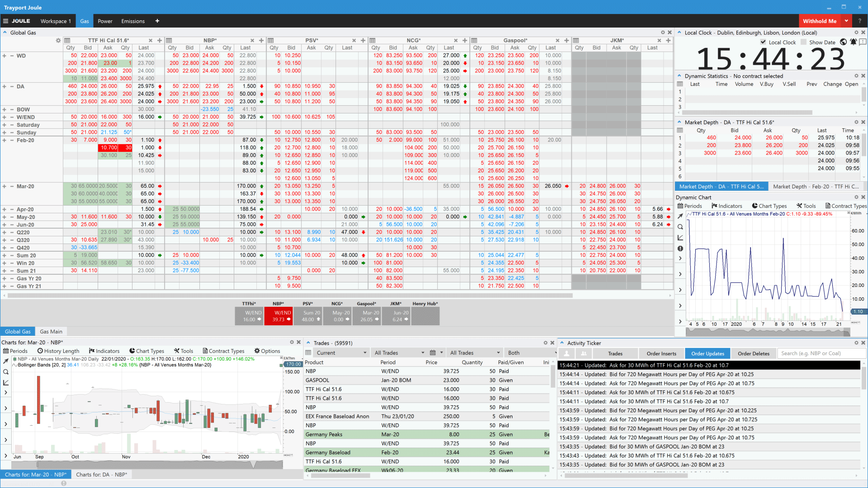Switch to the Gas Main tab

51,332
